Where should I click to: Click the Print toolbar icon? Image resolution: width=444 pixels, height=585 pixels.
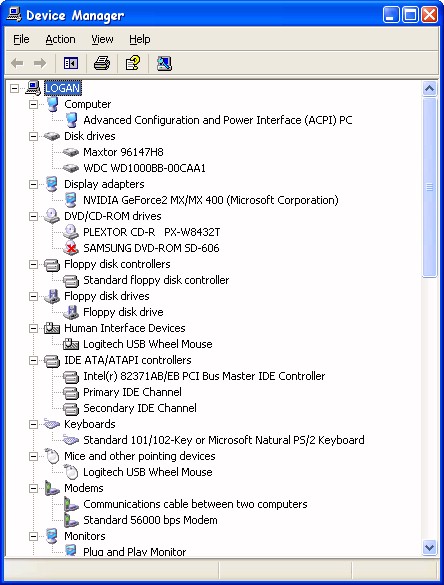click(102, 63)
